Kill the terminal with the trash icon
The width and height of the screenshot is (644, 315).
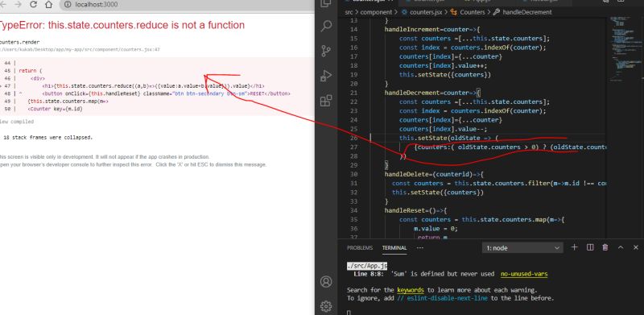point(605,247)
